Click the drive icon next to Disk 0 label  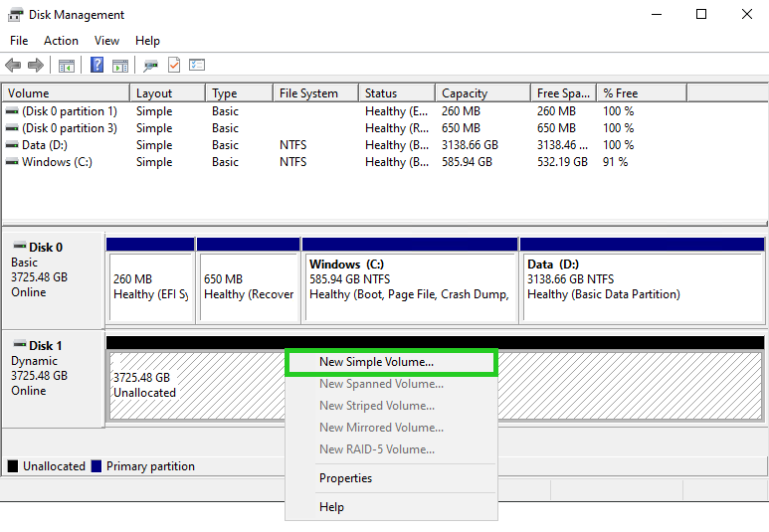(x=20, y=246)
